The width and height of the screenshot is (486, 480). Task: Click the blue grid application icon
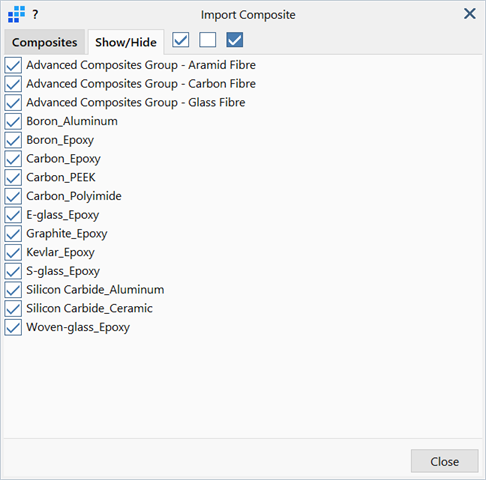16,14
